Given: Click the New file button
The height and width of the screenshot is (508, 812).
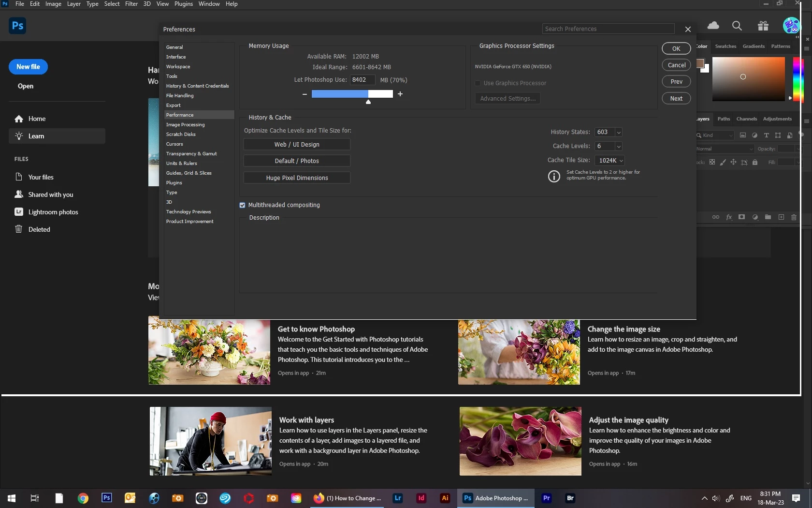Looking at the screenshot, I should tap(28, 67).
